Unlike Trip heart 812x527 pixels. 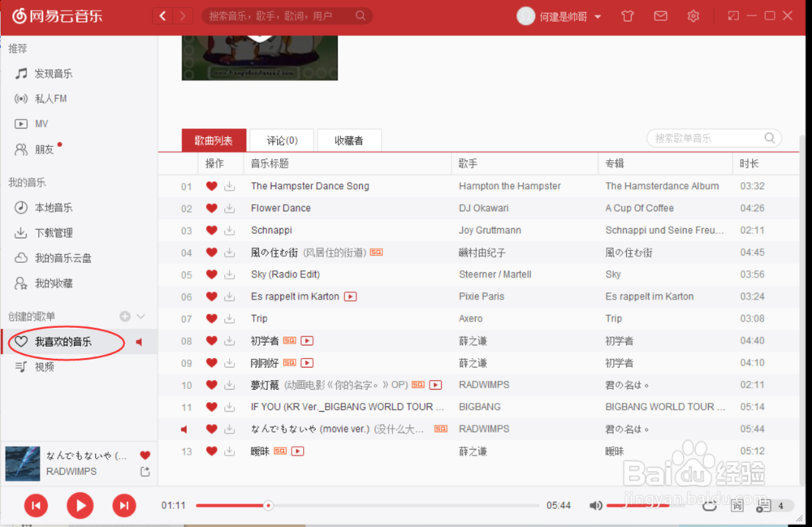[x=211, y=318]
